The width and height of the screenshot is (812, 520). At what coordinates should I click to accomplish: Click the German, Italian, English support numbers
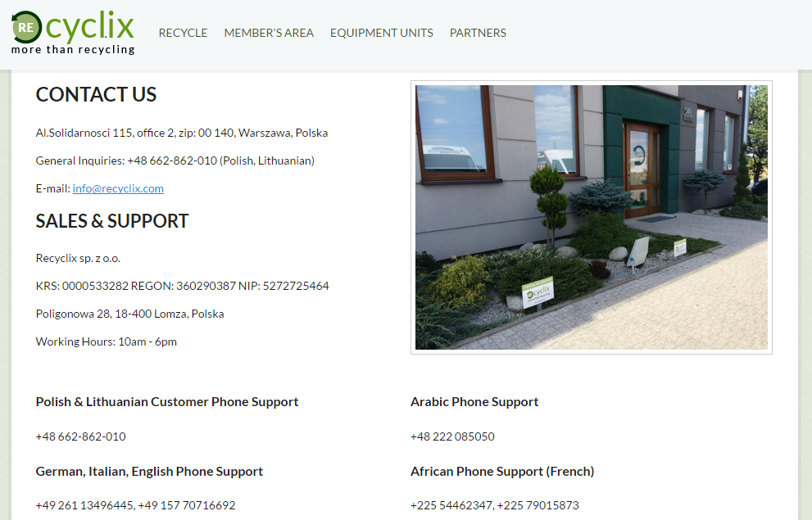click(x=136, y=505)
